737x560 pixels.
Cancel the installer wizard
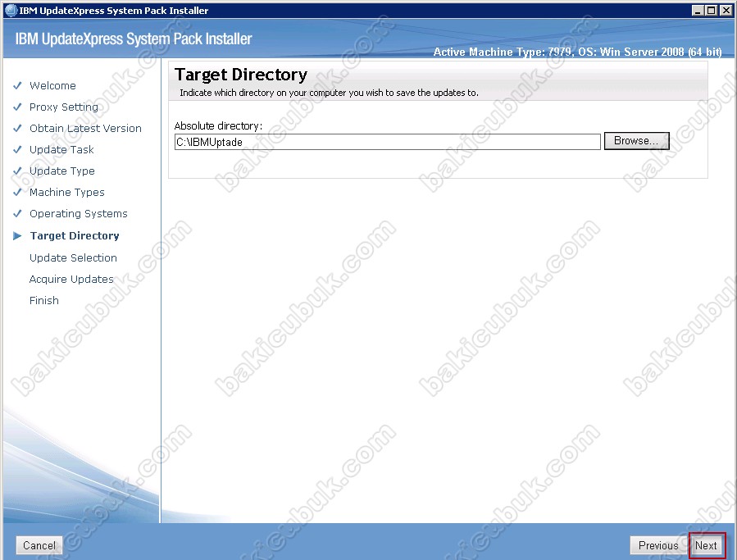(39, 545)
